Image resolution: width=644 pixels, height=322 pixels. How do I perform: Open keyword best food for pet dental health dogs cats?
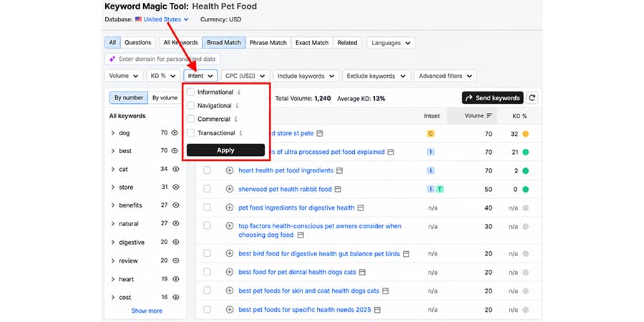(x=298, y=273)
